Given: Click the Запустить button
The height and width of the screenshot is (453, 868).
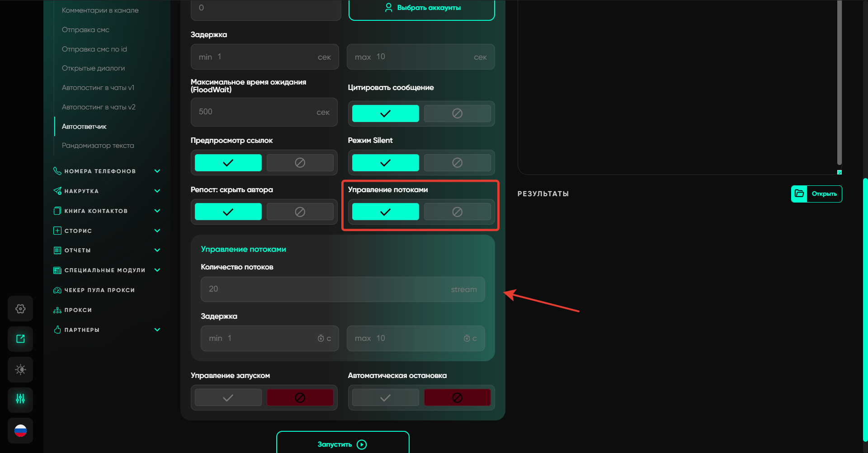Looking at the screenshot, I should [x=342, y=444].
